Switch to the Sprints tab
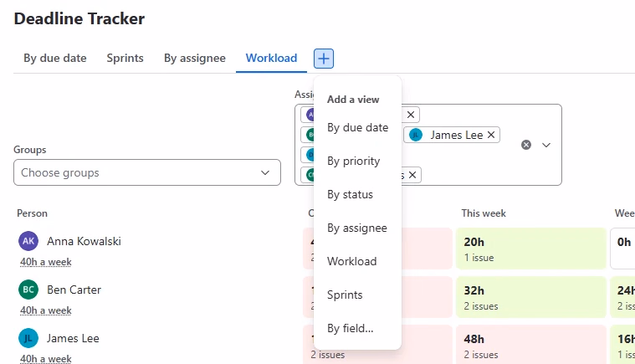Image resolution: width=635 pixels, height=364 pixels. tap(125, 58)
